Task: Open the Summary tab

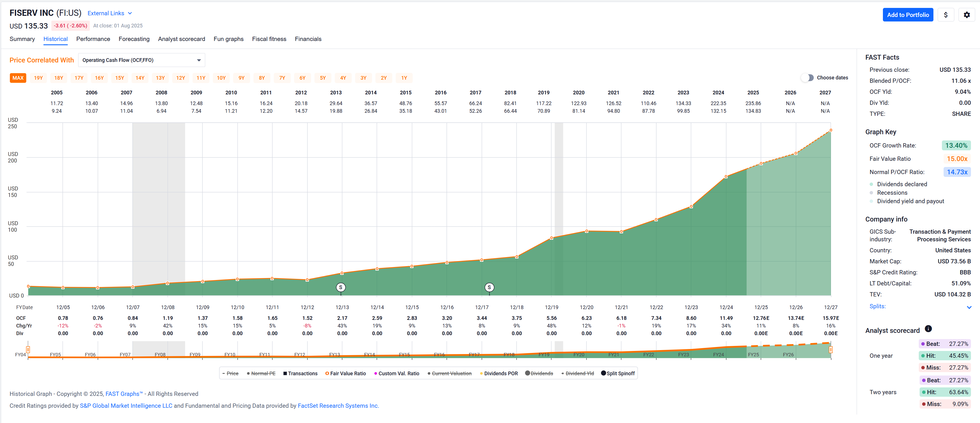Action: 22,39
